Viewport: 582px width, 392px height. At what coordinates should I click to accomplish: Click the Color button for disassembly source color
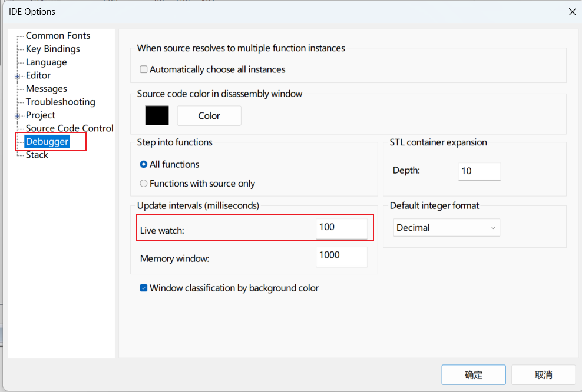[209, 115]
